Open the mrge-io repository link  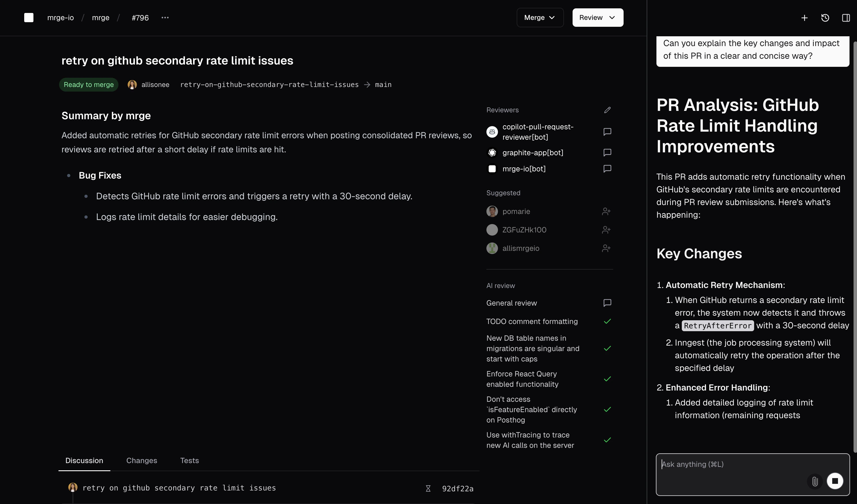(61, 18)
